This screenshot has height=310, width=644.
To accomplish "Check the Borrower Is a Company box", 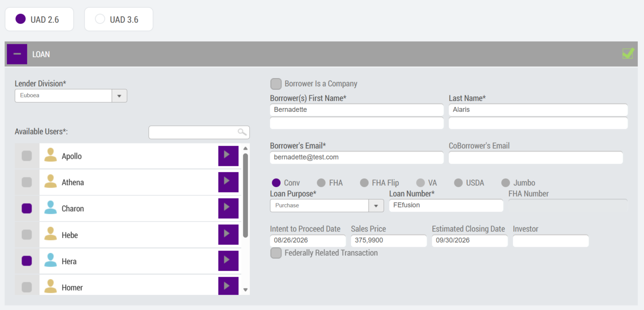I will tap(276, 84).
